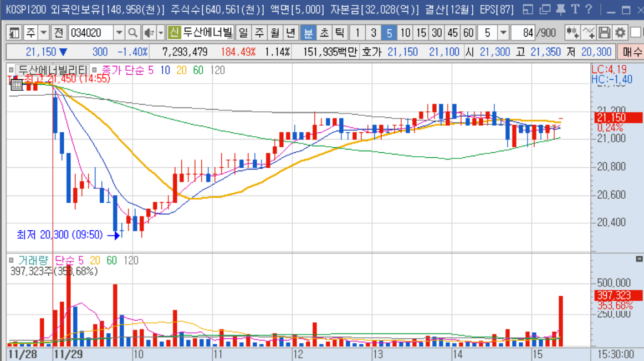The image size is (644, 361).
Task: Click the 매수 buy button
Action: click(631, 51)
